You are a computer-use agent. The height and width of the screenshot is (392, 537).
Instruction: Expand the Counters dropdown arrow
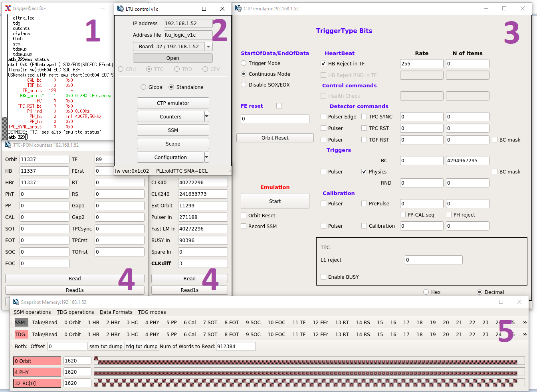pyautogui.click(x=206, y=116)
